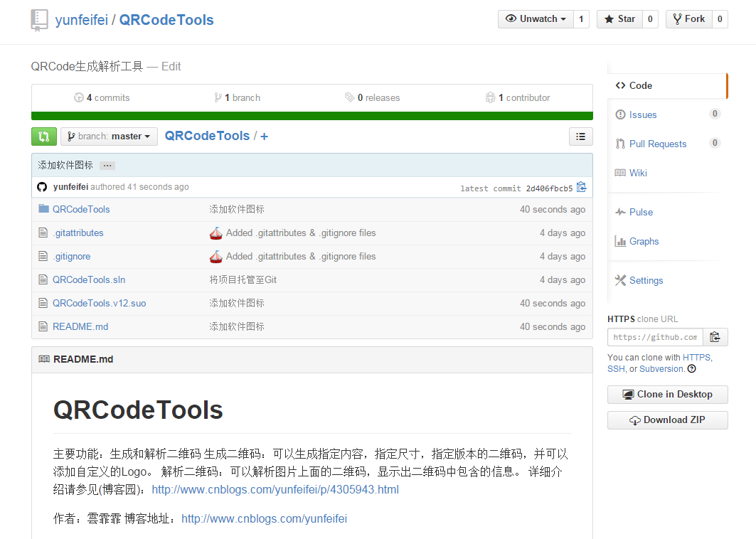This screenshot has width=756, height=539.
Task: Click the repository book icon beside yunfeifei
Action: click(x=39, y=20)
